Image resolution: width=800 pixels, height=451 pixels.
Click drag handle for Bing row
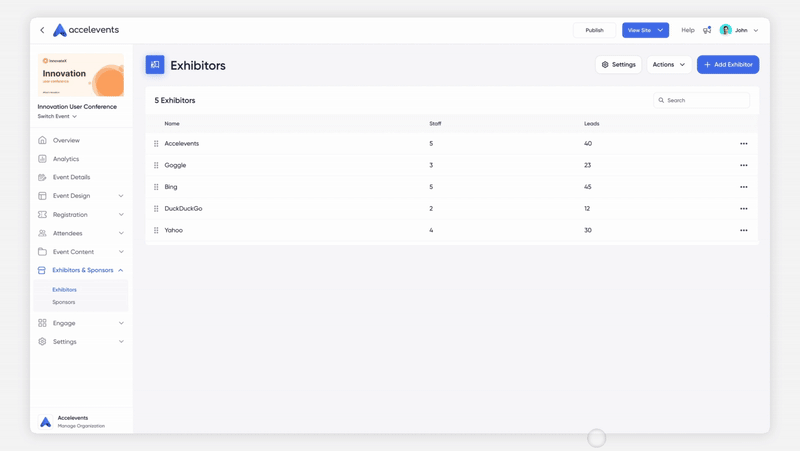point(156,187)
